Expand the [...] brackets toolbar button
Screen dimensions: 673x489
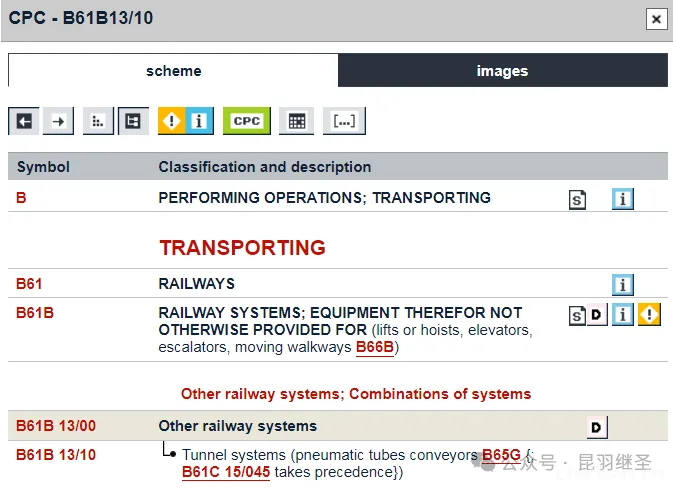[x=344, y=121]
